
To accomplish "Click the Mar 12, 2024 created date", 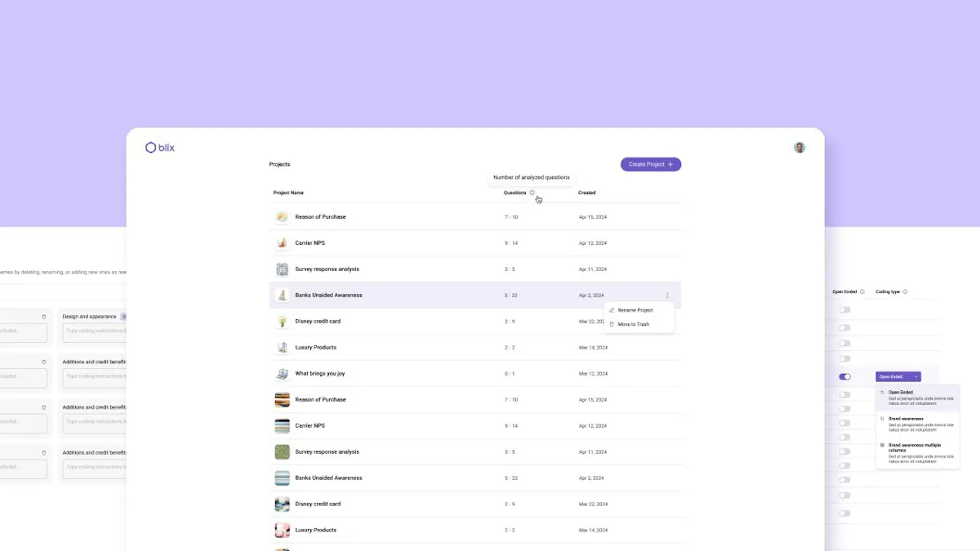I will pos(593,374).
